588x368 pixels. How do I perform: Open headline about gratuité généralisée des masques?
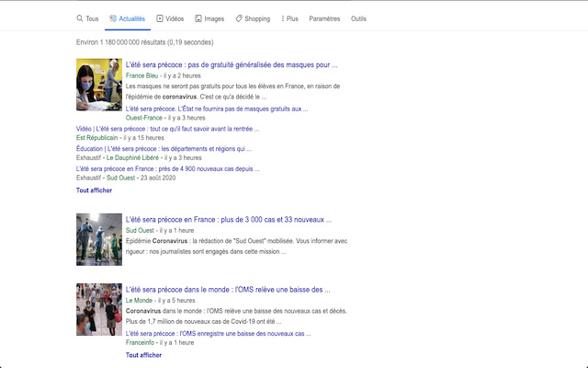pos(231,65)
